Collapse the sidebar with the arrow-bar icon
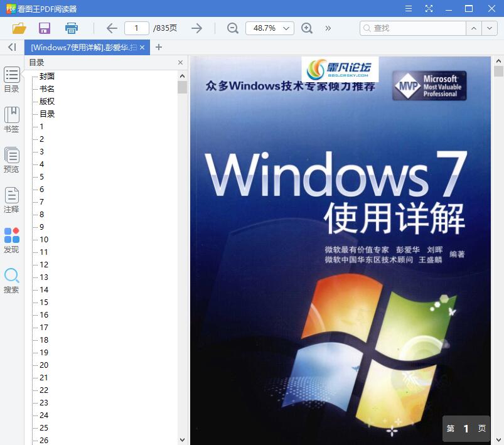504x445 pixels. [x=12, y=47]
